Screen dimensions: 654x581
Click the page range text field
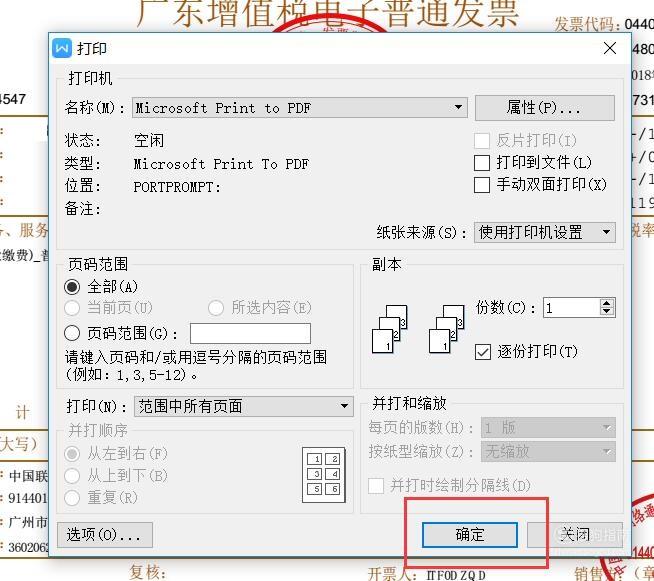coord(250,333)
